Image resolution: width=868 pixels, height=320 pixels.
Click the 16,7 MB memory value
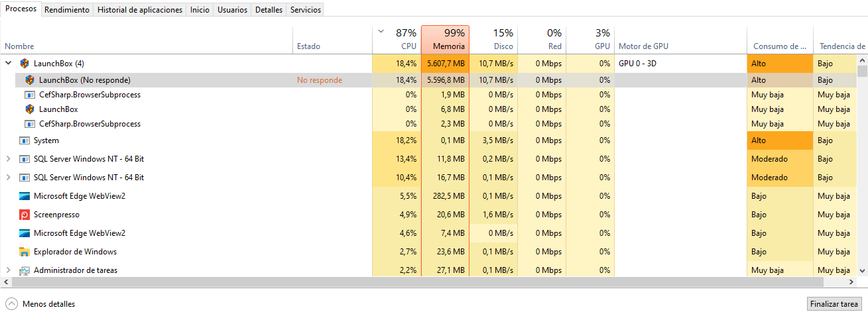(x=451, y=178)
